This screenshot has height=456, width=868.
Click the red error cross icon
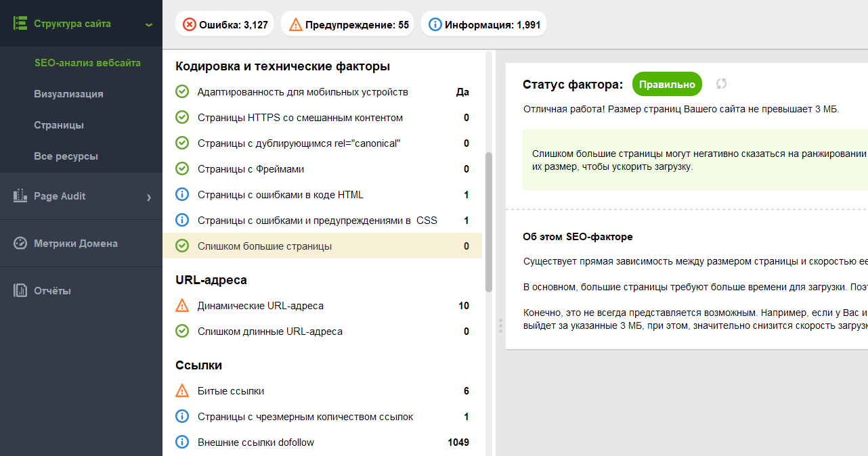coord(190,25)
